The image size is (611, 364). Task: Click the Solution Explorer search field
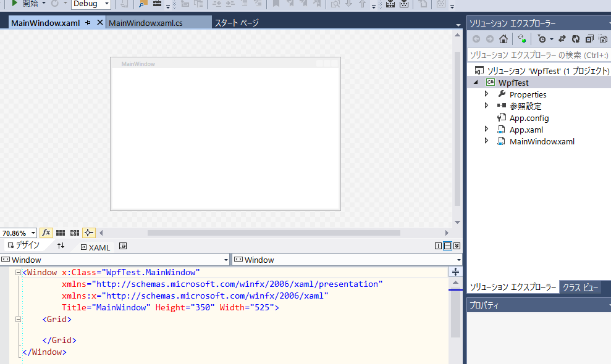(539, 56)
